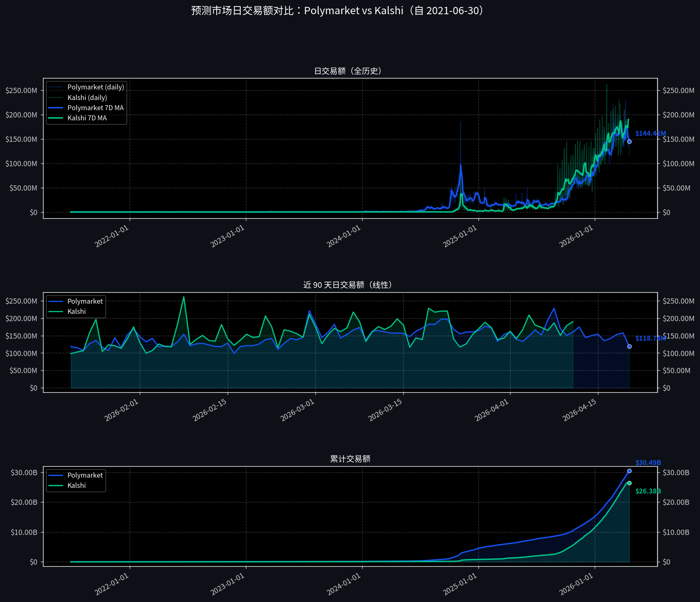Click the blue Polymarket endpoint dot in cumulative chart
Screen dimensions: 700x602
click(x=629, y=471)
